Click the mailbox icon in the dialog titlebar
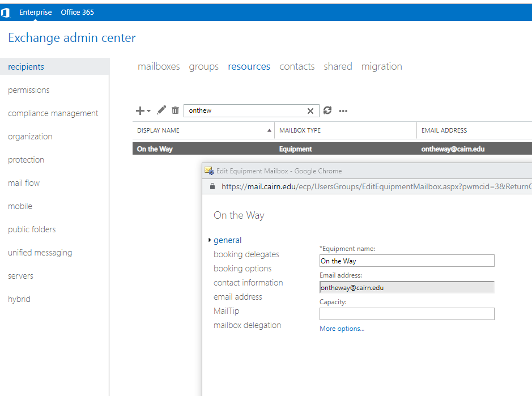Viewport: 532px width, 396px height. [x=209, y=171]
